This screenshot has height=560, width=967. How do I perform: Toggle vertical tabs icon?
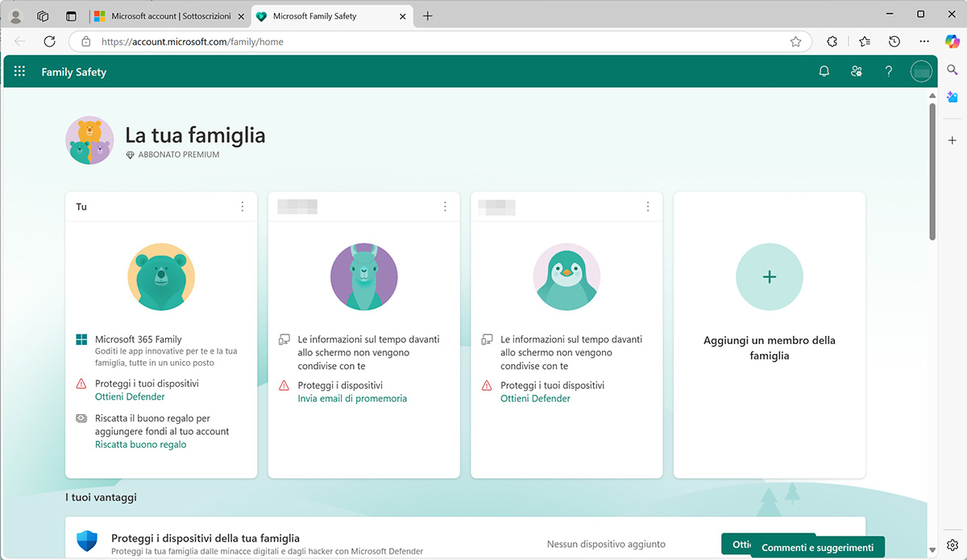click(x=71, y=16)
